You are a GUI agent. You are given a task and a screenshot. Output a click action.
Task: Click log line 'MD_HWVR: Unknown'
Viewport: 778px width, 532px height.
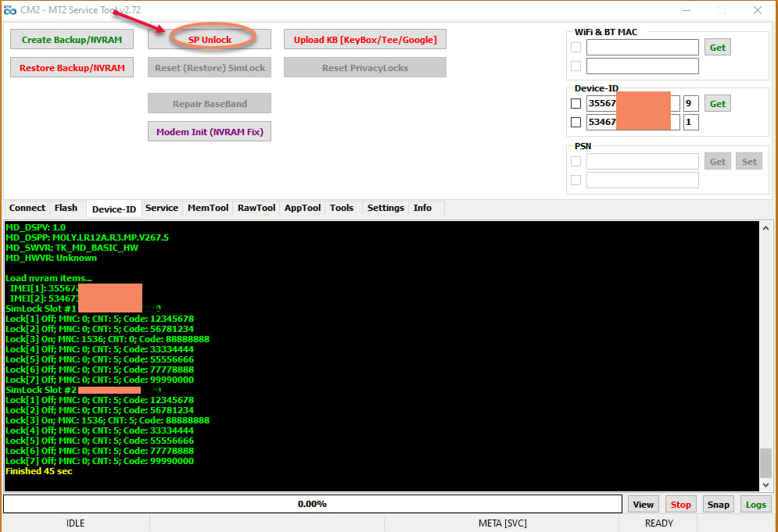(x=51, y=259)
